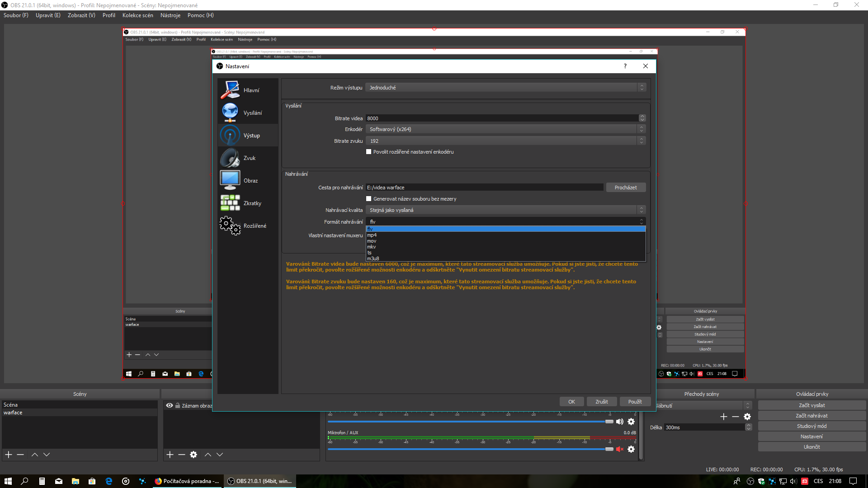The width and height of the screenshot is (868, 488).
Task: Unmute the Mikrofon / AUX speaker icon
Action: [x=620, y=449]
